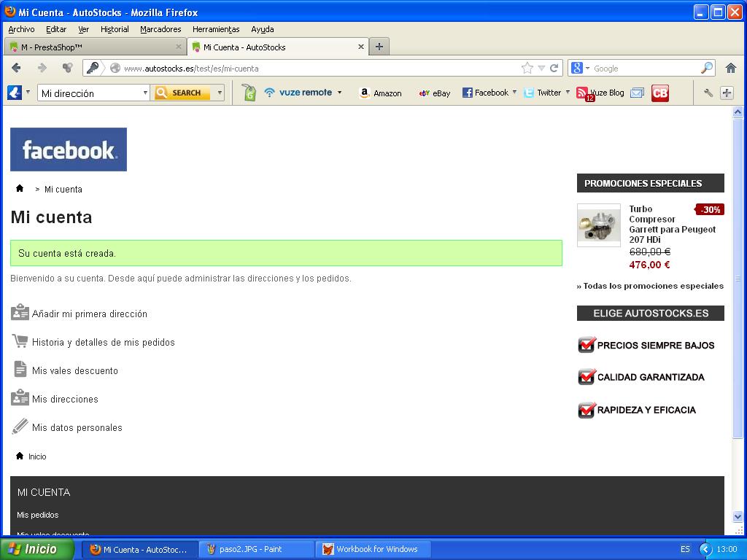The width and height of the screenshot is (747, 560).
Task: Click the page scrollbar down arrow
Action: (x=738, y=516)
